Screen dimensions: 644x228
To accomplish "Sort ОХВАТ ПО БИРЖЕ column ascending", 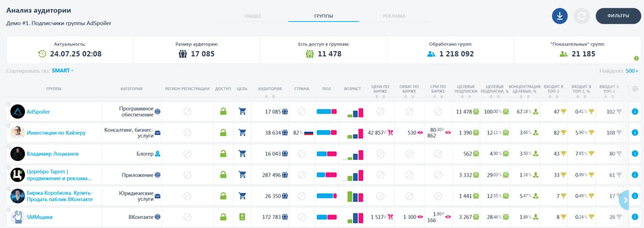I will [x=413, y=97].
